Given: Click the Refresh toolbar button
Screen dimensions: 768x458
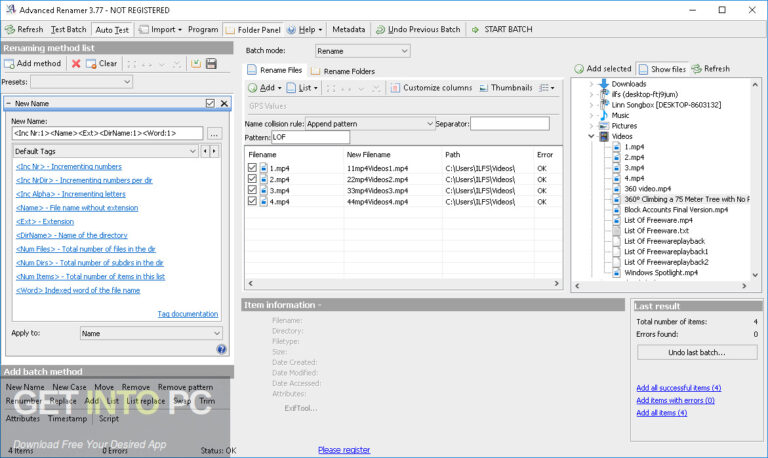Looking at the screenshot, I should (24, 29).
